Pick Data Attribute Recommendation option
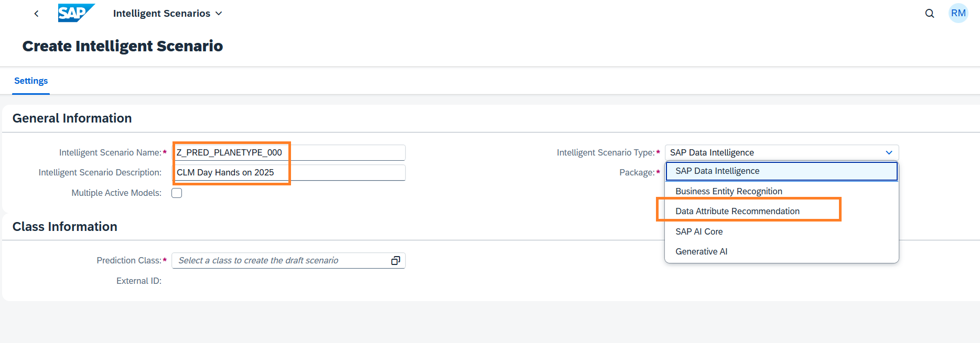 point(737,212)
